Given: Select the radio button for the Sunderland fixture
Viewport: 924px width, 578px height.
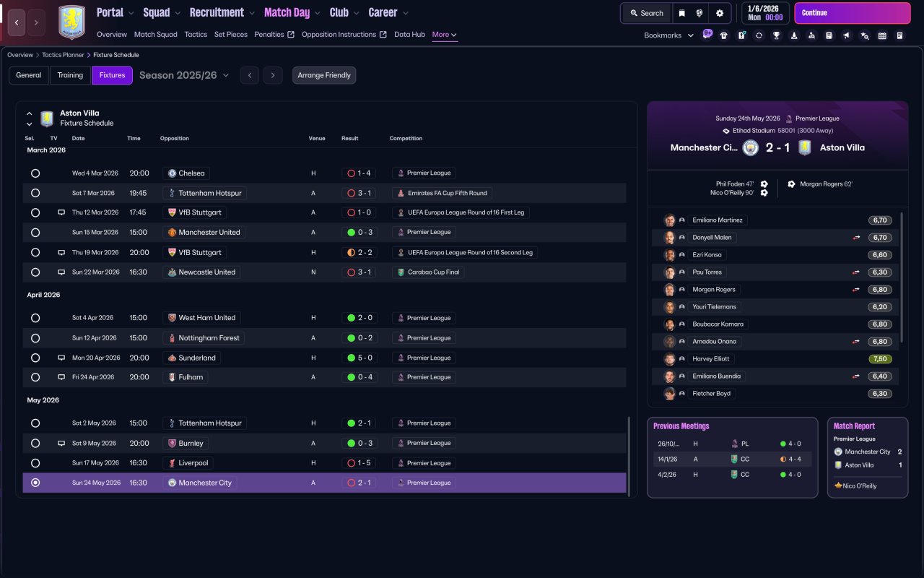Looking at the screenshot, I should 35,358.
